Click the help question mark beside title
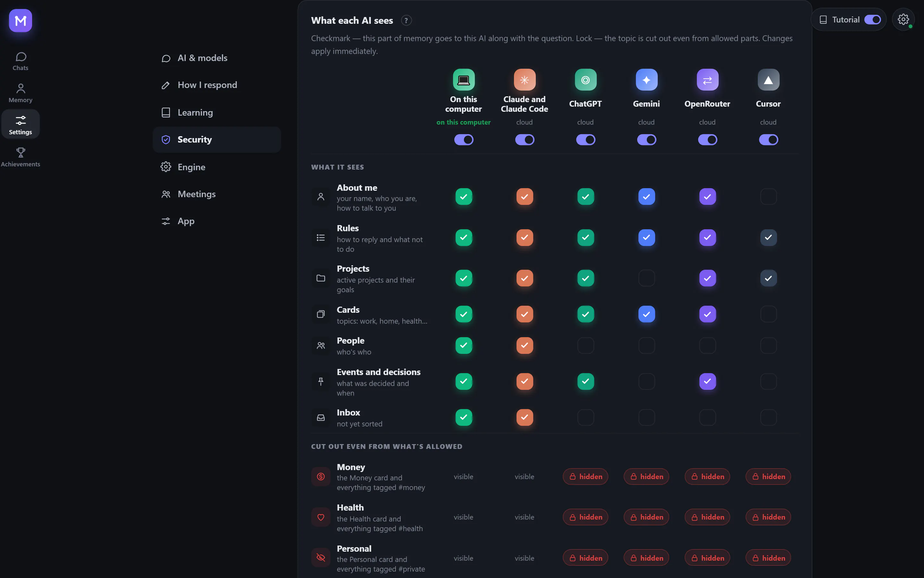Screen dimensions: 924x578 [406, 21]
